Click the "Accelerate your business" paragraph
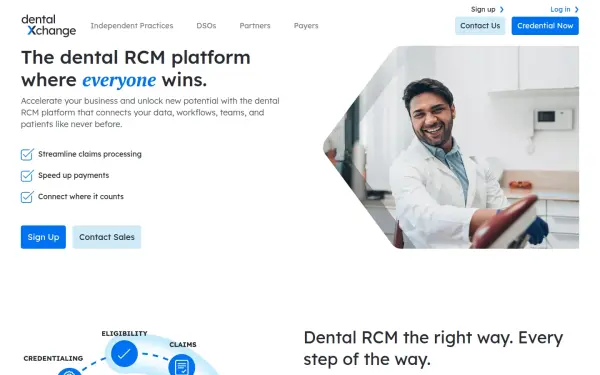This screenshot has width=600, height=375. (x=150, y=112)
